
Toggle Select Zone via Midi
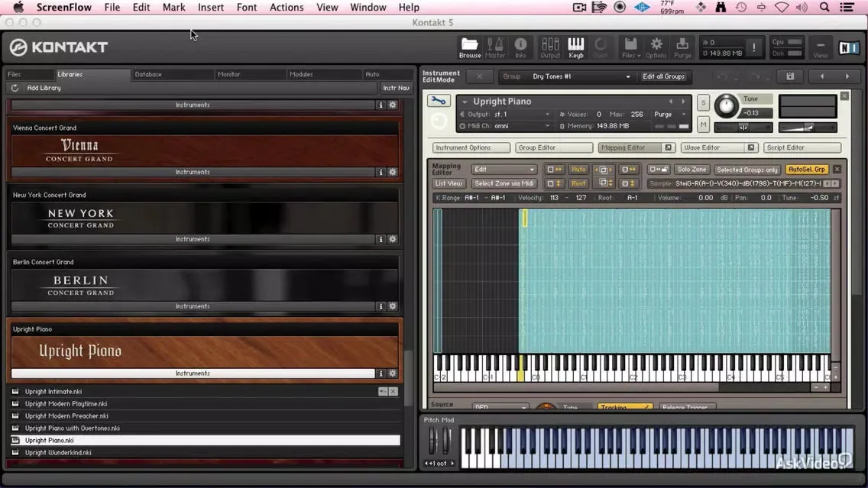tap(504, 183)
